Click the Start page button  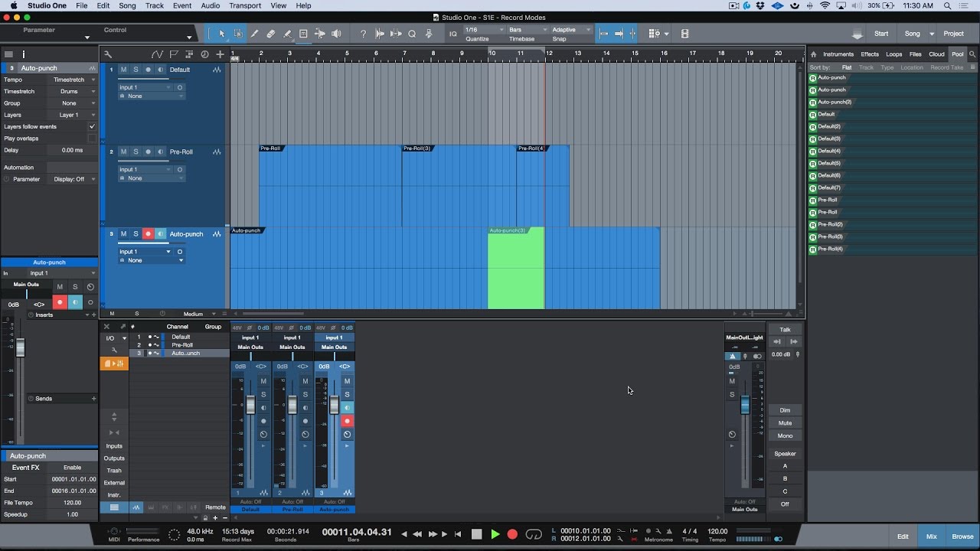(x=881, y=34)
